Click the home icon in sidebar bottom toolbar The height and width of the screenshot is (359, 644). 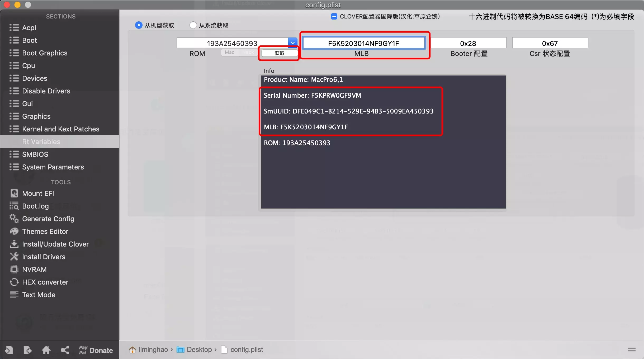46,350
